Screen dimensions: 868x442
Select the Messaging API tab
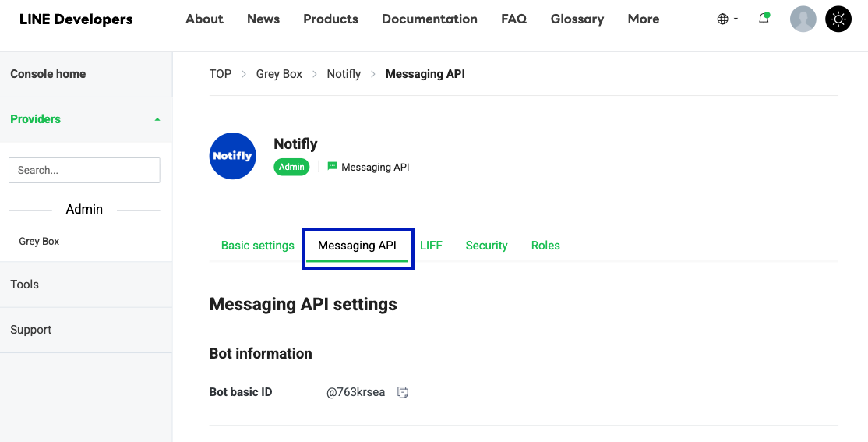[x=357, y=246]
